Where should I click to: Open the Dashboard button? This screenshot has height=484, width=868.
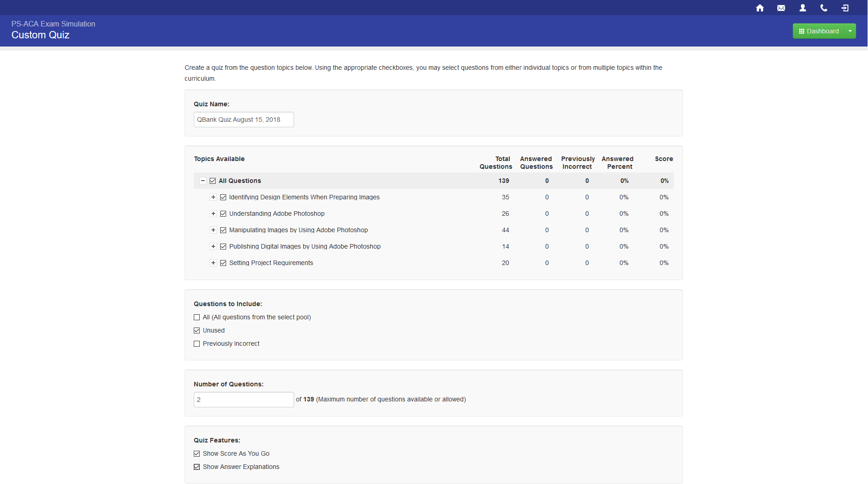click(x=819, y=31)
